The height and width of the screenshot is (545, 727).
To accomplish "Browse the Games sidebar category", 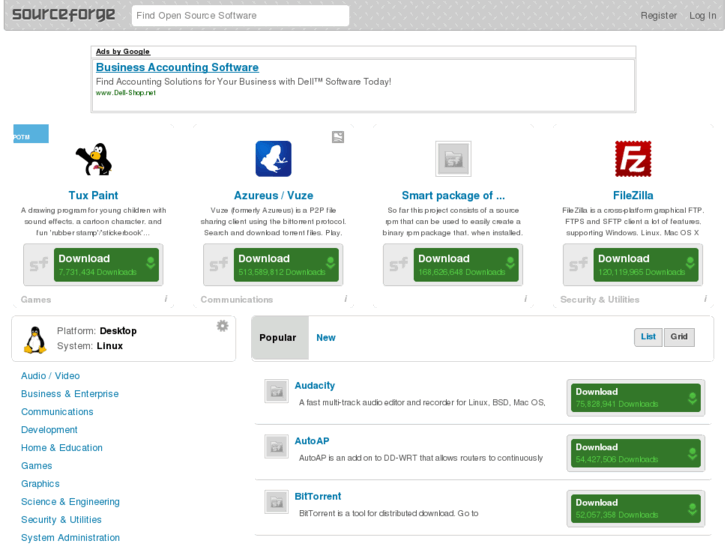I will 37,466.
